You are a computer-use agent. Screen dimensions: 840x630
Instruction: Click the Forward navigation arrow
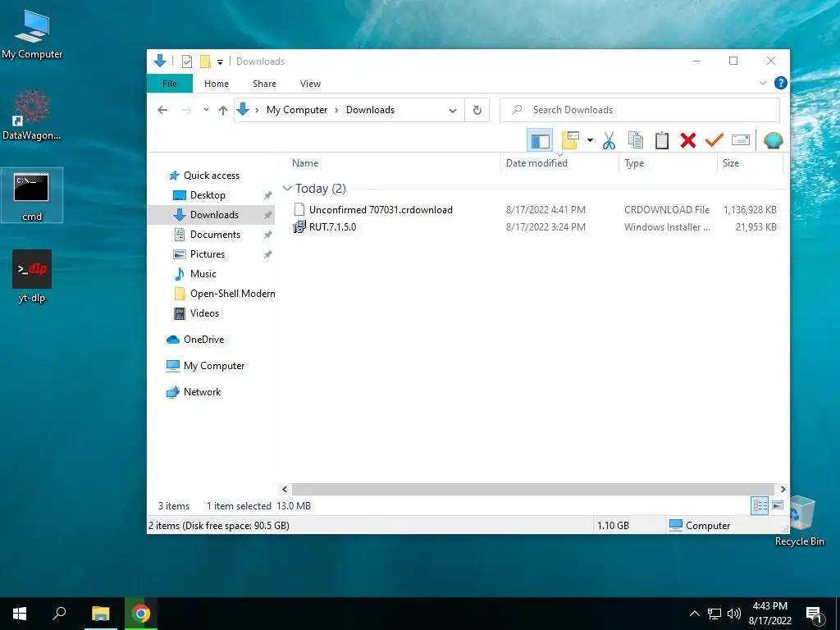[x=186, y=110]
